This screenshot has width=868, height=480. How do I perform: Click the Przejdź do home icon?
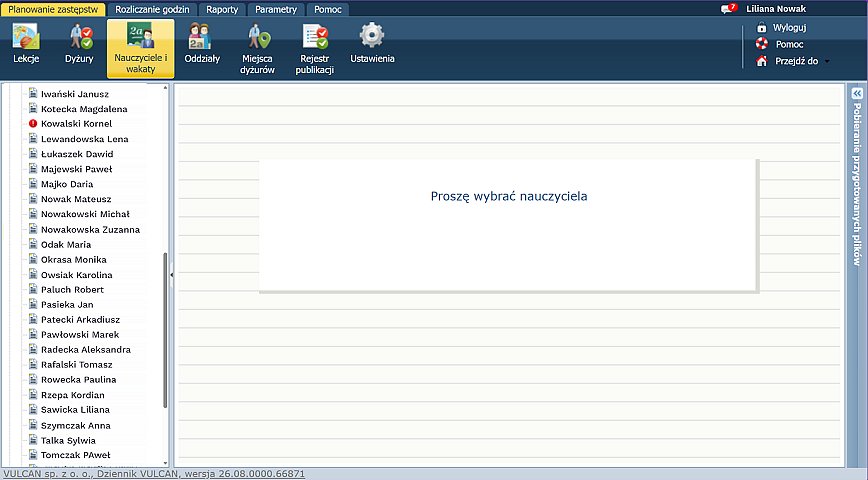tap(762, 61)
